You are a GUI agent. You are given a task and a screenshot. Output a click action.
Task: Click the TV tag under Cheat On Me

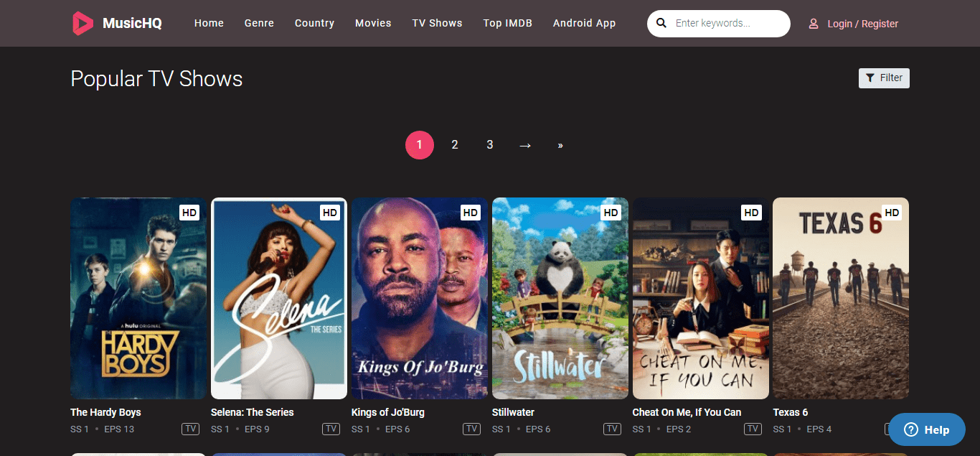coord(753,429)
